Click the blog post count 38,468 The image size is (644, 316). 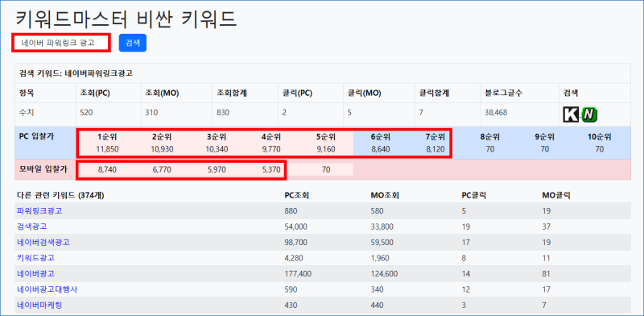[x=495, y=113]
